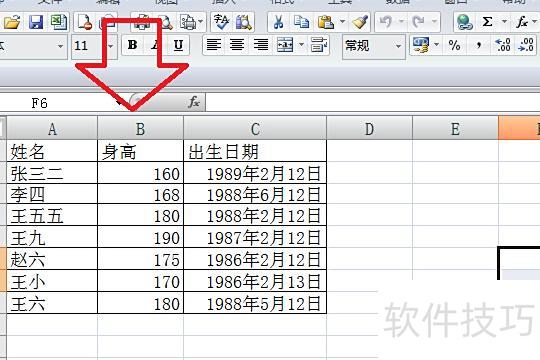Viewport: 540px width, 360px height.
Task: Toggle center alignment
Action: coord(237,45)
